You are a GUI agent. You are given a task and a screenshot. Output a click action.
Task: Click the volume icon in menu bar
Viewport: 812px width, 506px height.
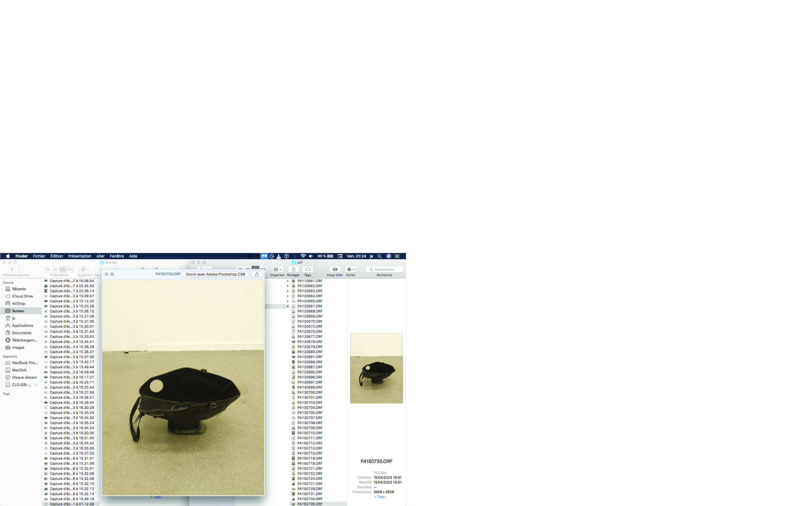click(311, 256)
